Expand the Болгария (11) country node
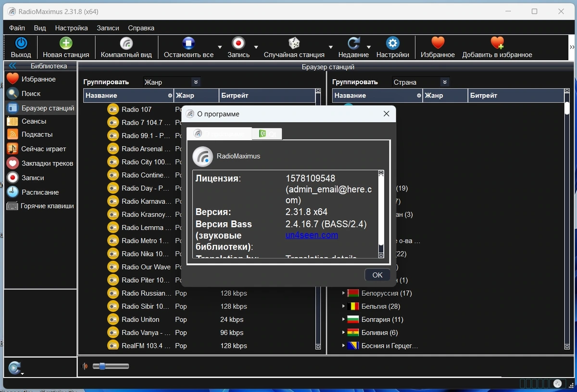Image resolution: width=577 pixels, height=392 pixels. tap(343, 319)
